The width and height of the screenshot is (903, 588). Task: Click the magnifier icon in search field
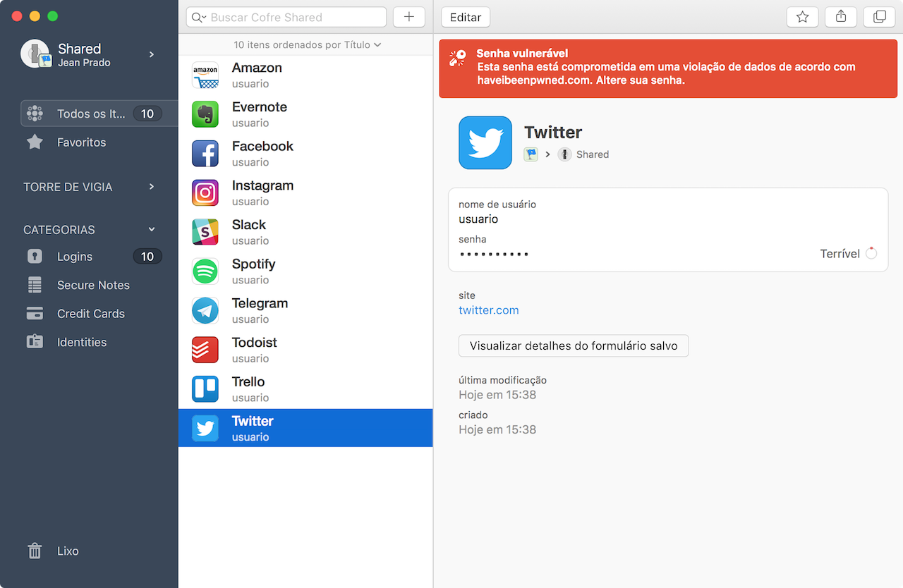198,17
